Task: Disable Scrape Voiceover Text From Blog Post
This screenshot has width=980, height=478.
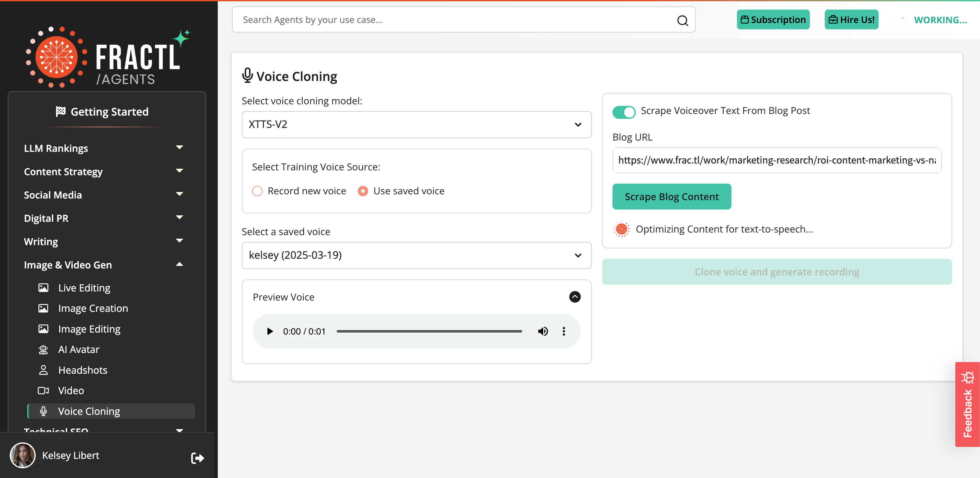Action: pos(624,112)
